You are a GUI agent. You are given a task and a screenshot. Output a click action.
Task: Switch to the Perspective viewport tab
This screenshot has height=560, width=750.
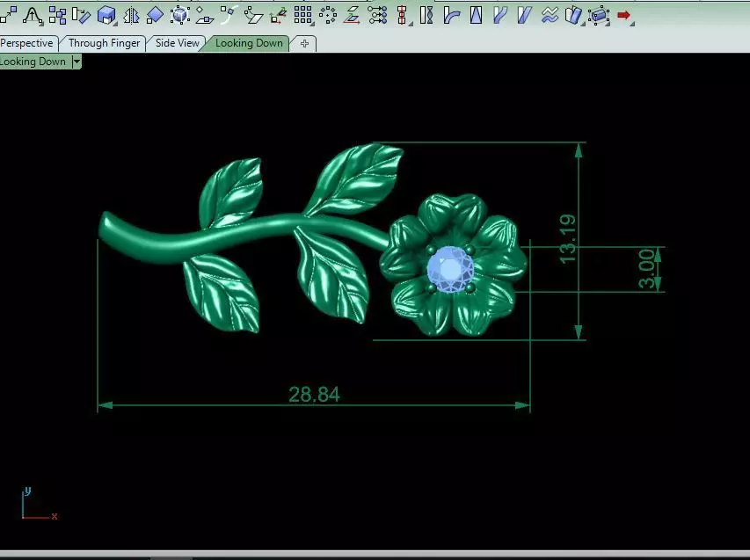(x=28, y=43)
